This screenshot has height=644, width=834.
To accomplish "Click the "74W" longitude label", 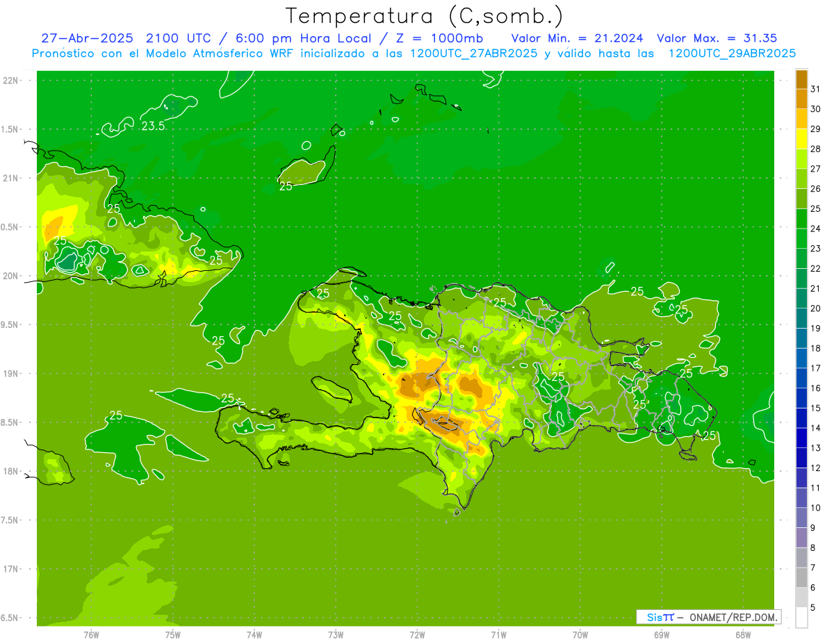I will coord(254,635).
